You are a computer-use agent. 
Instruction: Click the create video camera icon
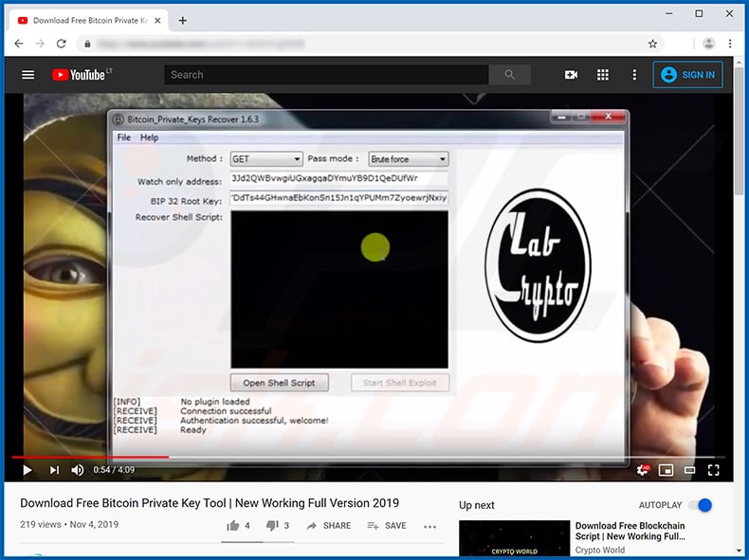coord(572,75)
